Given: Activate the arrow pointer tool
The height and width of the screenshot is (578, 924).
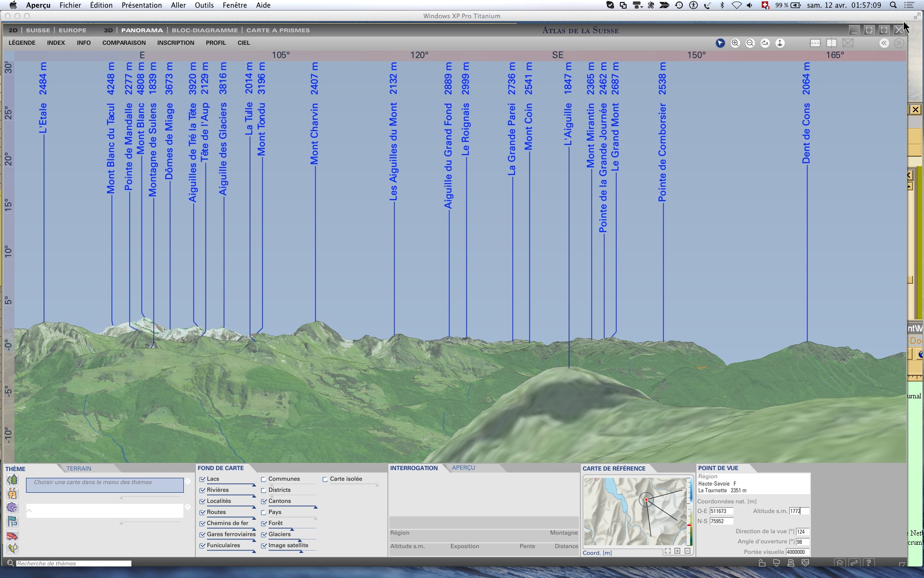Looking at the screenshot, I should [x=720, y=43].
